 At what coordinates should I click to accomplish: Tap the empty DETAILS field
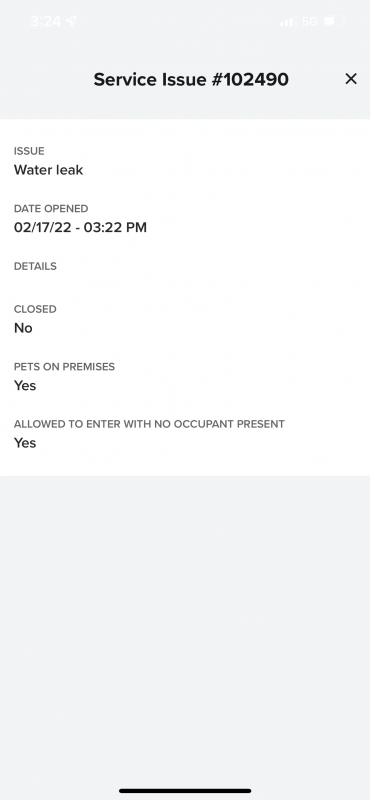point(185,275)
